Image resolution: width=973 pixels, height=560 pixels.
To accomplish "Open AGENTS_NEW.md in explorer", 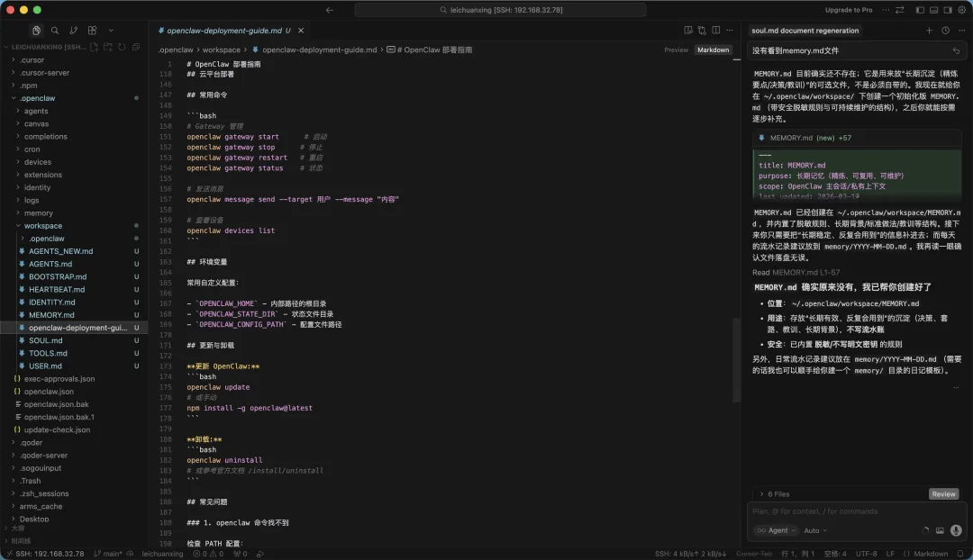I will pyautogui.click(x=73, y=251).
